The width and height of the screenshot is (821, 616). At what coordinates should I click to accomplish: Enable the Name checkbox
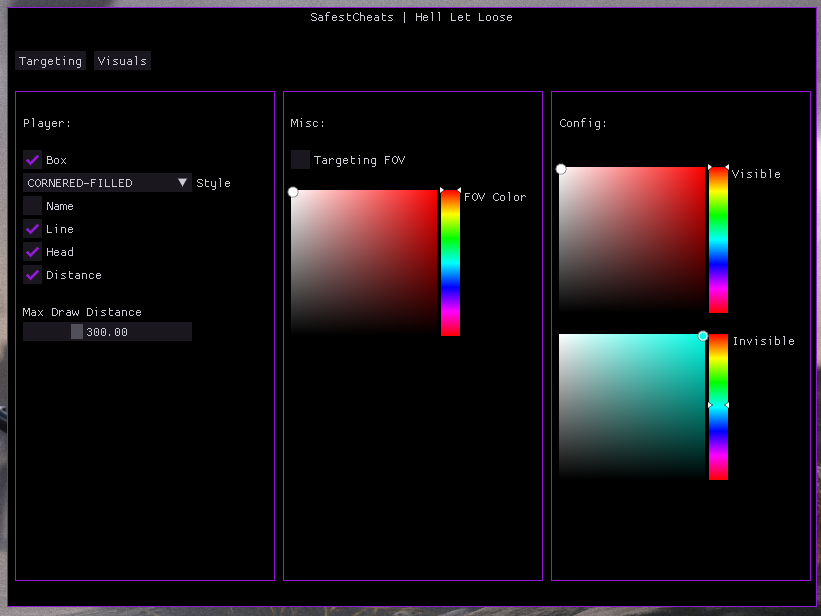click(x=32, y=206)
